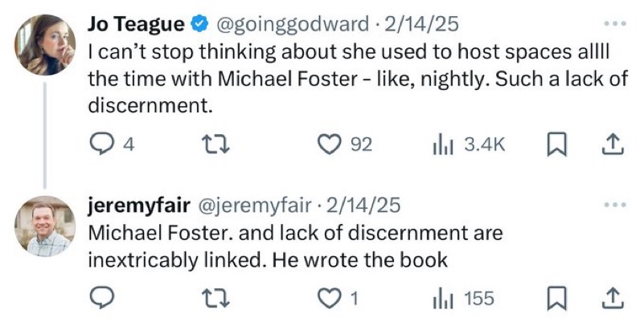
Task: Like Jo Teague's tweet
Action: click(x=330, y=145)
